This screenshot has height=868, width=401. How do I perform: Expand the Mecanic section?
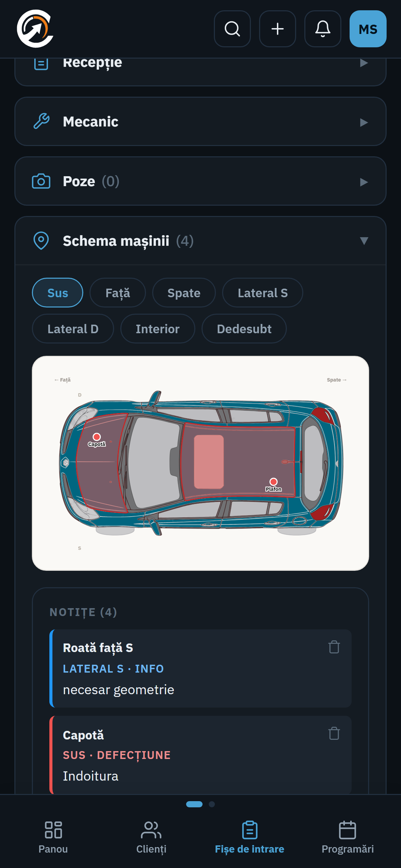200,122
